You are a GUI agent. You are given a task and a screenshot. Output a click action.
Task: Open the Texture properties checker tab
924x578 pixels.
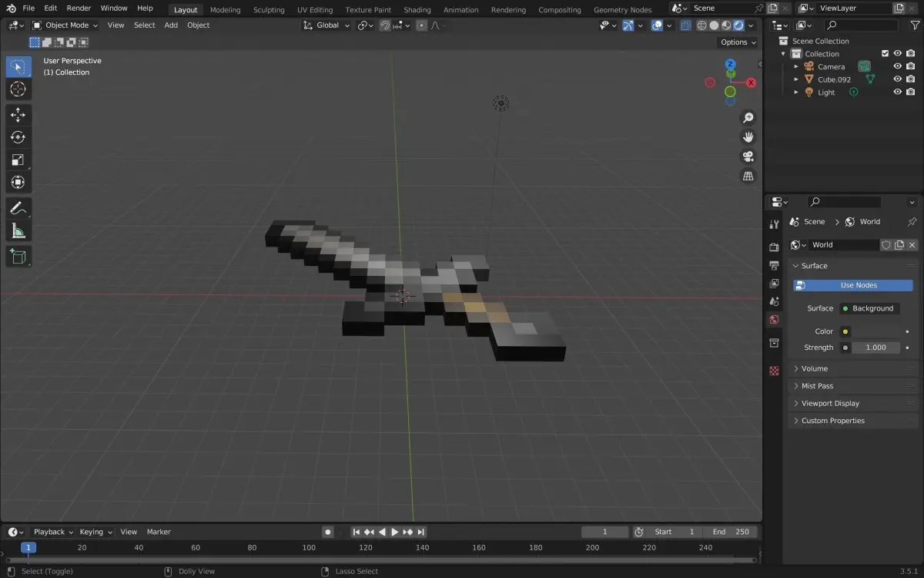pos(774,371)
